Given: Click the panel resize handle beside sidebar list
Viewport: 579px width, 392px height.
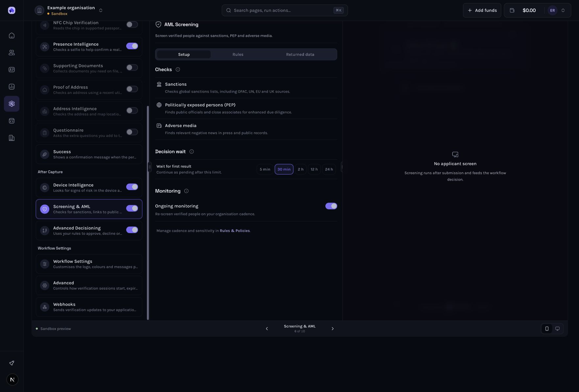Looking at the screenshot, I should 150,167.
